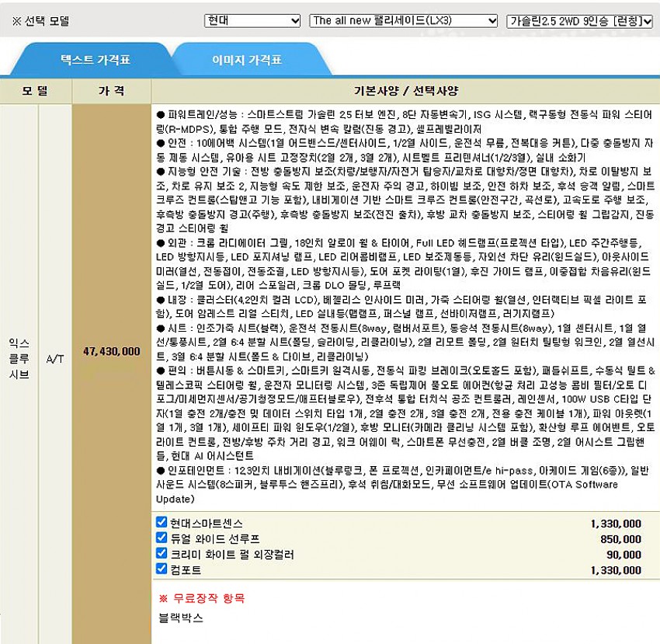660x644 pixels.
Task: Click the 기본사양 / 선택사양 header
Action: click(x=405, y=91)
